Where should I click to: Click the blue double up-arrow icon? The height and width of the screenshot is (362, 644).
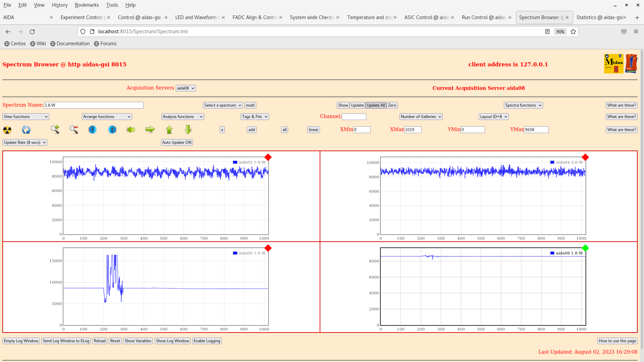point(112,129)
